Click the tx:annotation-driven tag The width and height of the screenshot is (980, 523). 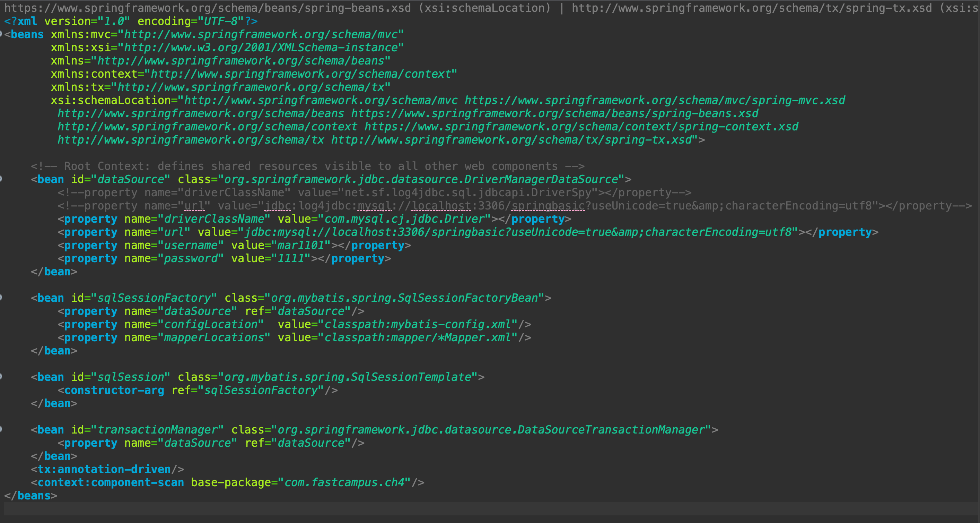point(104,469)
